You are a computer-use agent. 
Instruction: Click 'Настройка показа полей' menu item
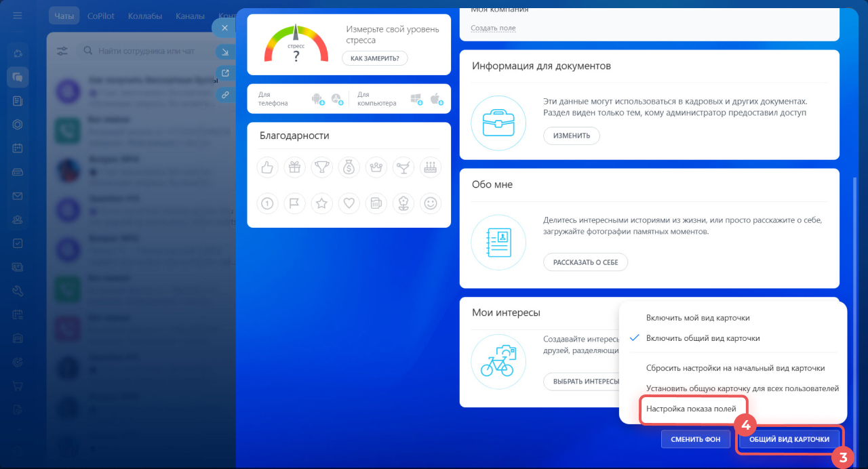[x=691, y=409]
